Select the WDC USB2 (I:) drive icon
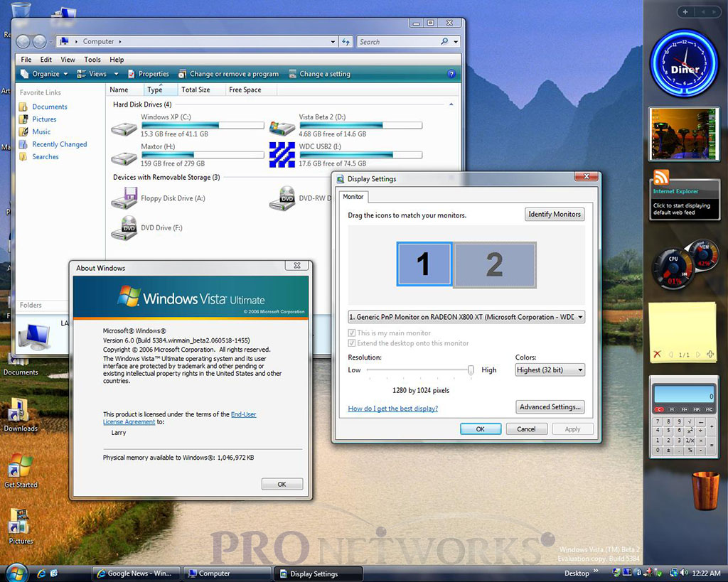Screen dimensions: 728x582 click(282, 155)
